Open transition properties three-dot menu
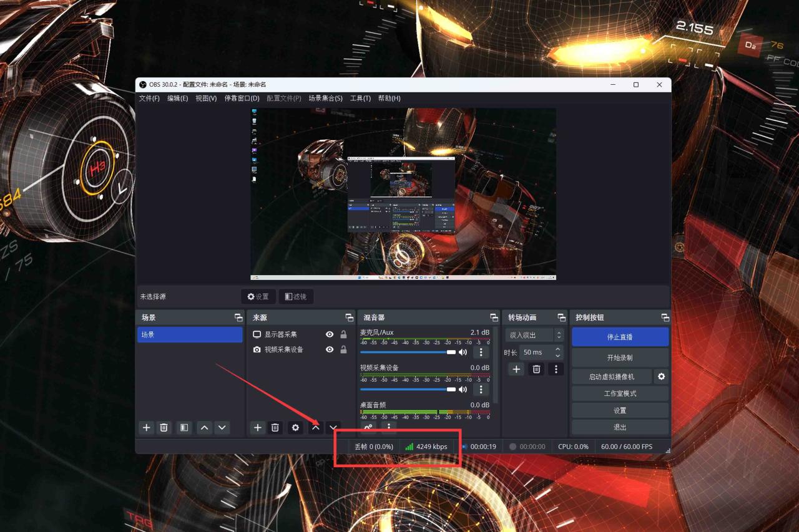 coord(556,369)
